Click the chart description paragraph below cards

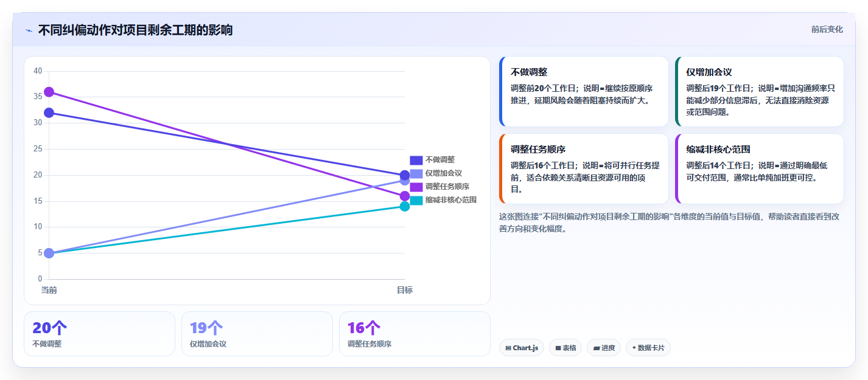tap(670, 223)
